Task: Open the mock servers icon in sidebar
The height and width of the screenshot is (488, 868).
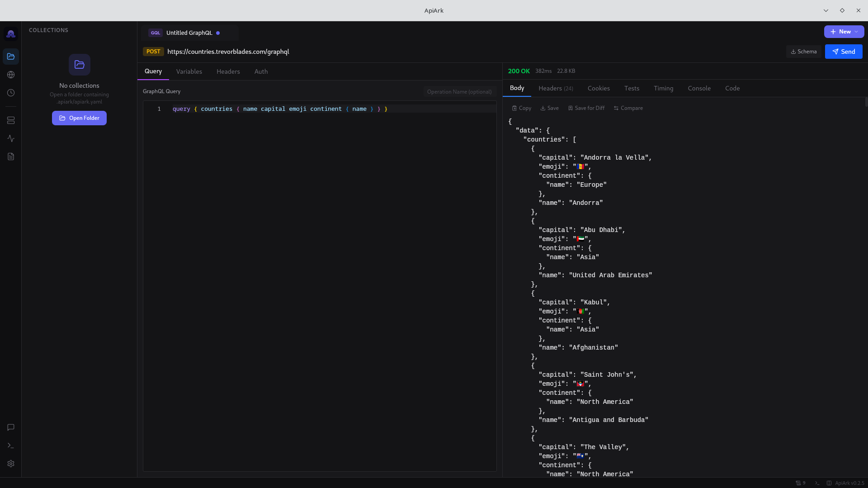Action: (11, 120)
